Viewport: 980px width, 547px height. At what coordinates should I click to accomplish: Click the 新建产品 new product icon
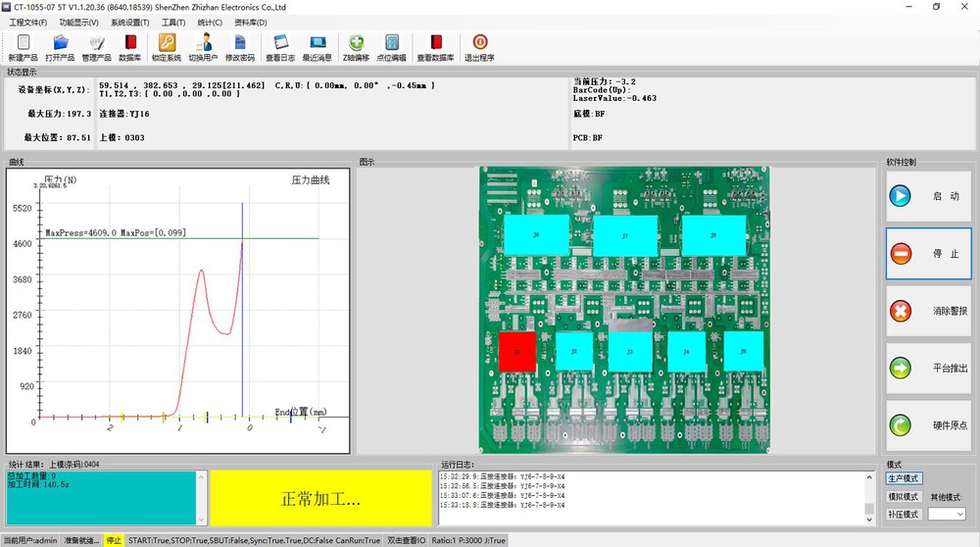[23, 47]
